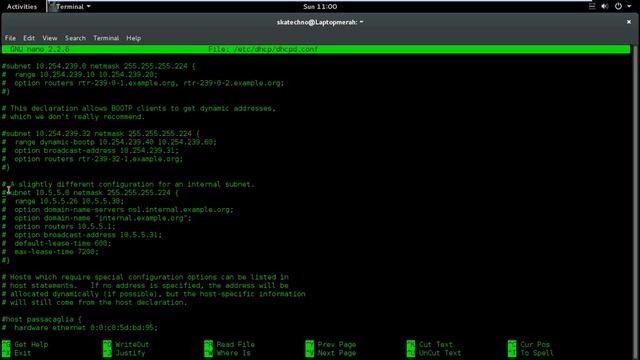Click line 'which we don't really recommend'
The image size is (640, 360).
[x=73, y=117]
